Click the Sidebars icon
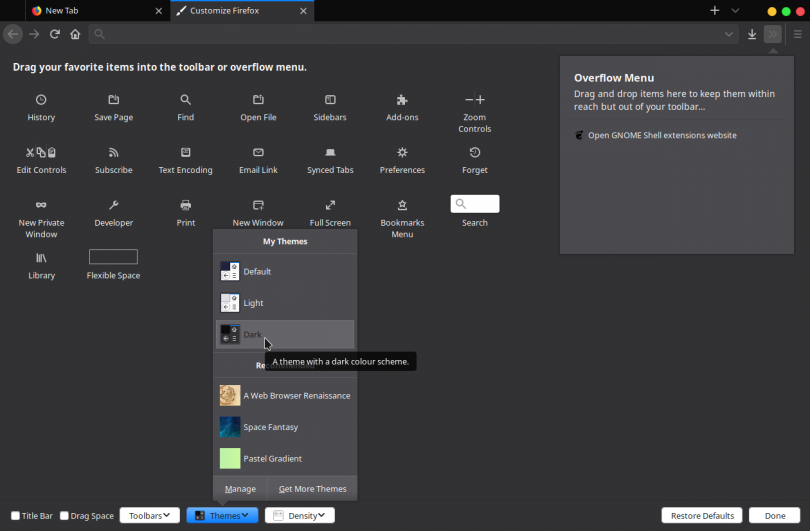This screenshot has width=810, height=531. 330,100
